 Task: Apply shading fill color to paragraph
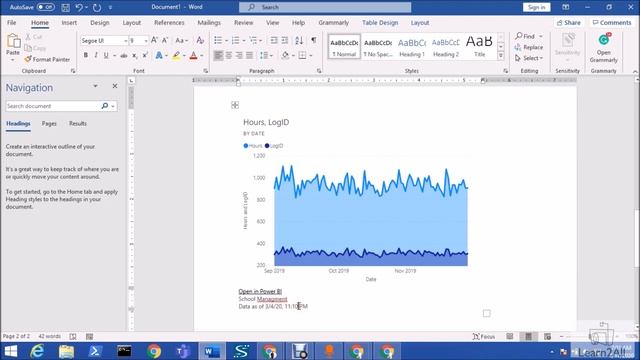[285, 55]
